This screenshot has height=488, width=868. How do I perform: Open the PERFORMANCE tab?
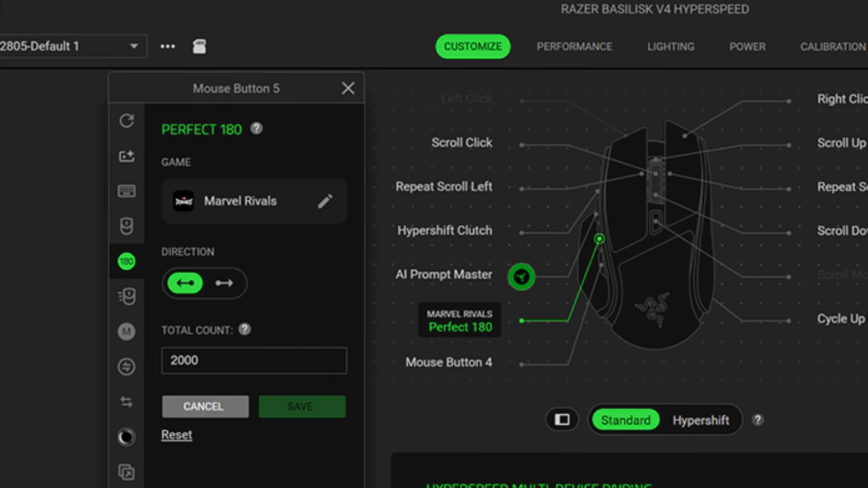coord(574,47)
